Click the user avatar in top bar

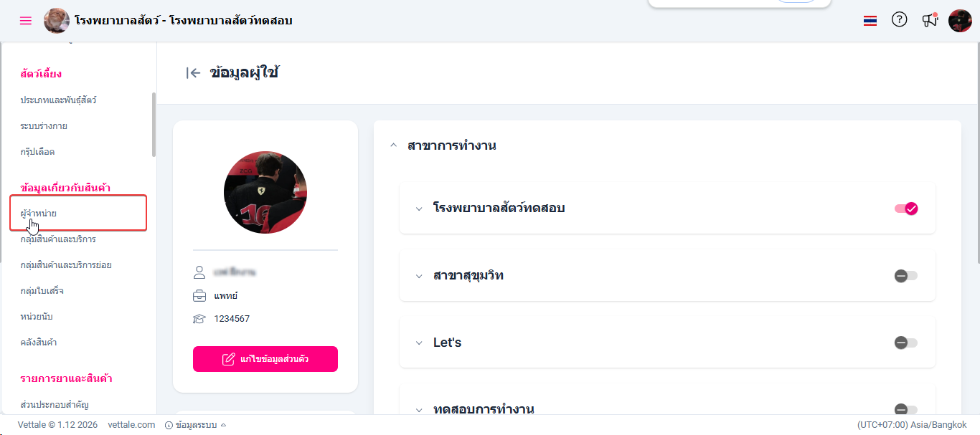tap(960, 21)
